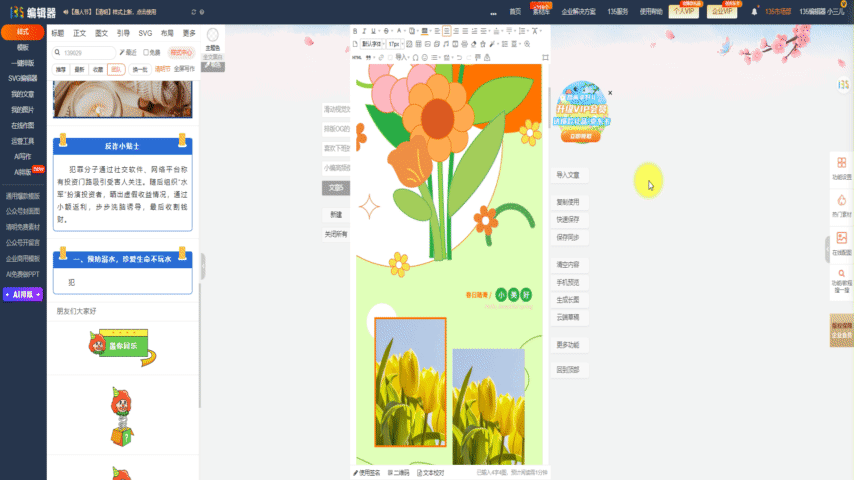Image resolution: width=854 pixels, height=480 pixels.
Task: Switch to the 标题 tab
Action: click(x=58, y=33)
